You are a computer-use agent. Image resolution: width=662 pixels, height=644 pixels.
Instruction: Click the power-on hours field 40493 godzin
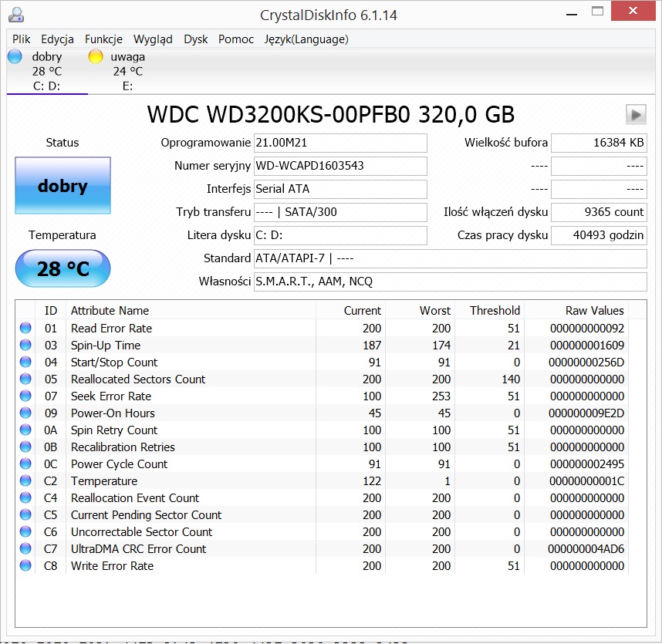tap(599, 235)
